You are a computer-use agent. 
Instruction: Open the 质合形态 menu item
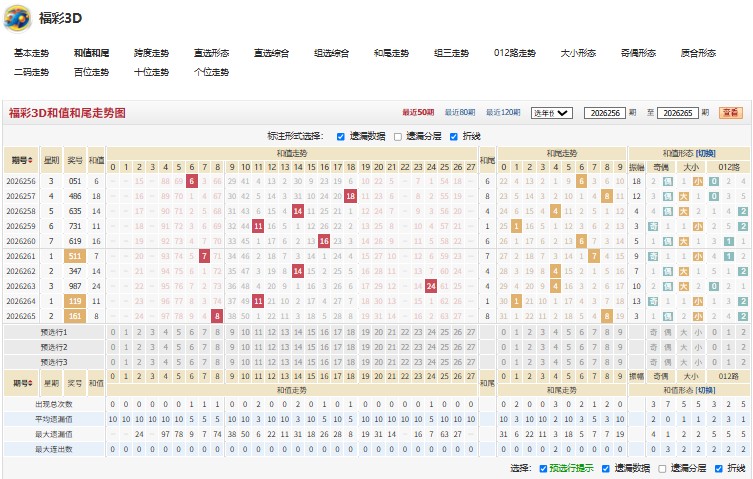point(698,53)
